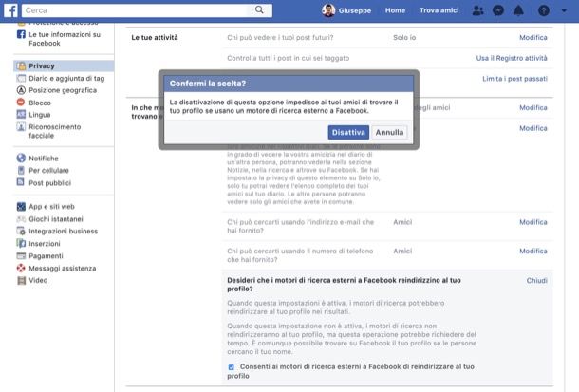This screenshot has height=392, width=579.
Task: Open Blocco settings section
Action: (x=40, y=103)
